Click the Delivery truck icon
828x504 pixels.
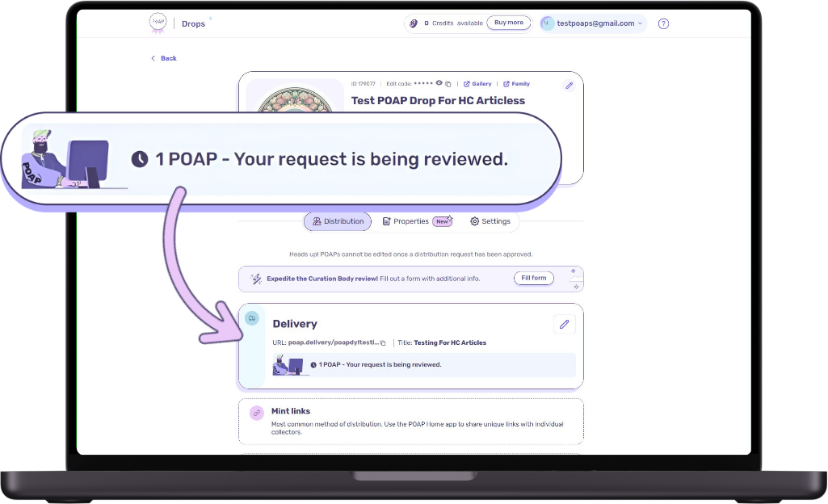coord(252,318)
